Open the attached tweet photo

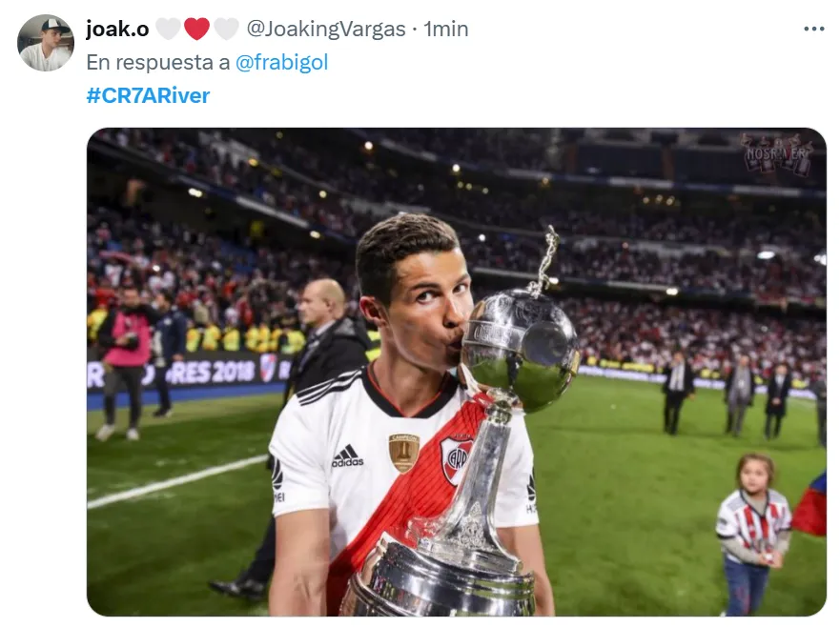457,372
